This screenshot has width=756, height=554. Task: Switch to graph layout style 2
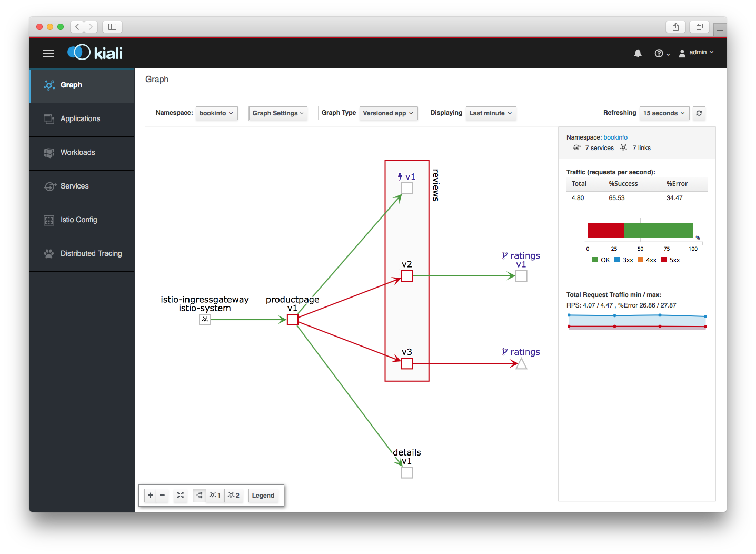[234, 496]
